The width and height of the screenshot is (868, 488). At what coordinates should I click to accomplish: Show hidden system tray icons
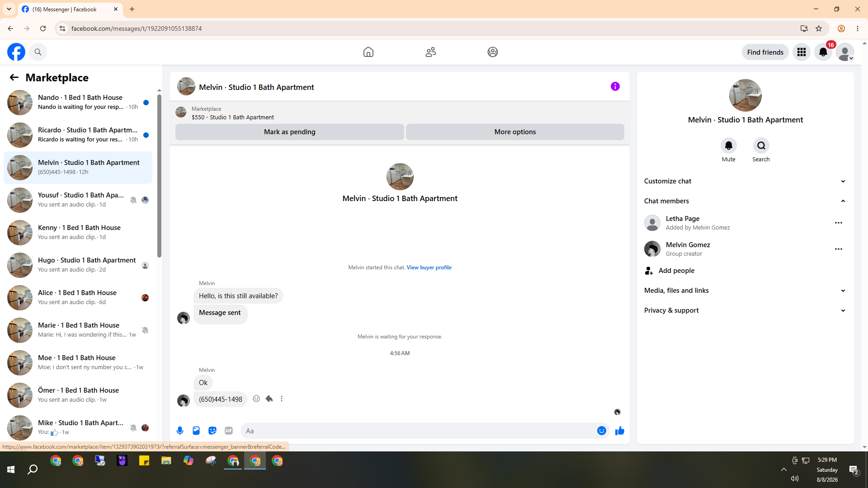[x=784, y=469]
